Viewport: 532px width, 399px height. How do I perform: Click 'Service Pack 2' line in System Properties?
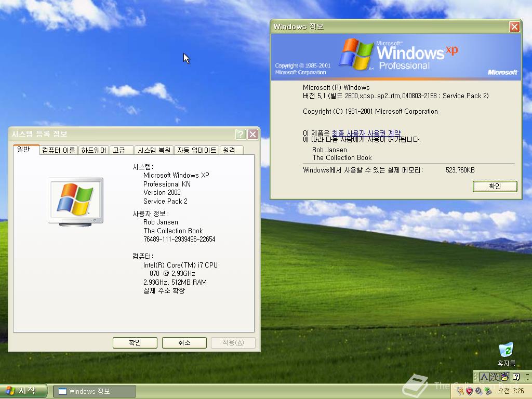coord(165,201)
